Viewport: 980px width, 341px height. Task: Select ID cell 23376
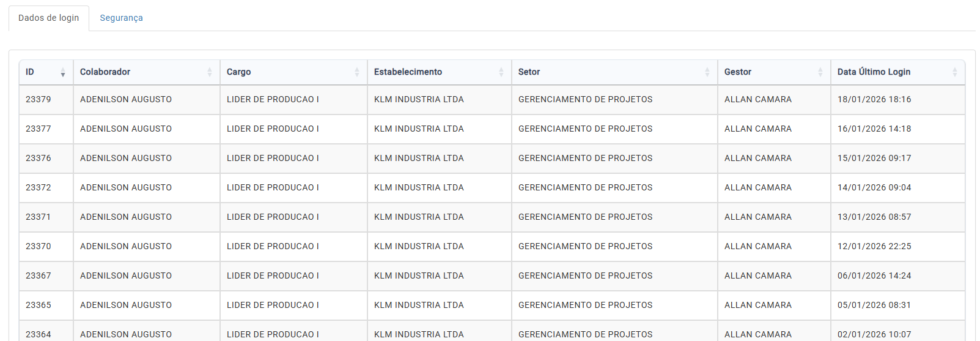click(x=39, y=158)
